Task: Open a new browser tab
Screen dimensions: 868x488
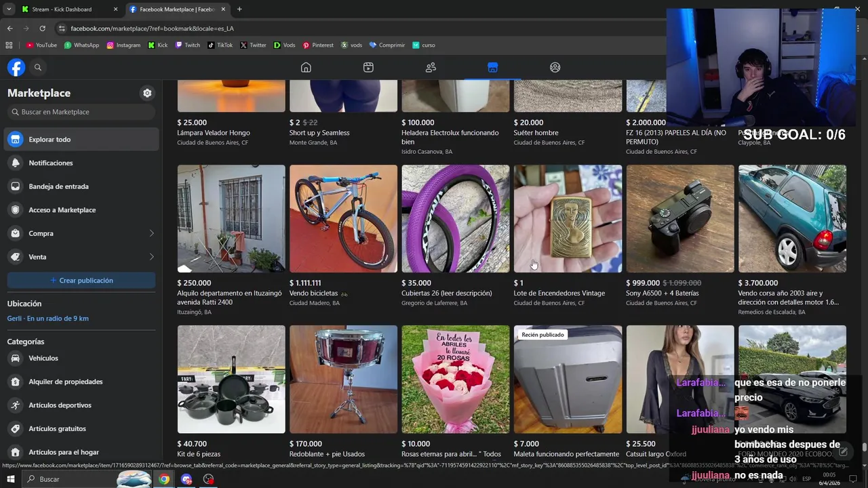Action: 239,9
